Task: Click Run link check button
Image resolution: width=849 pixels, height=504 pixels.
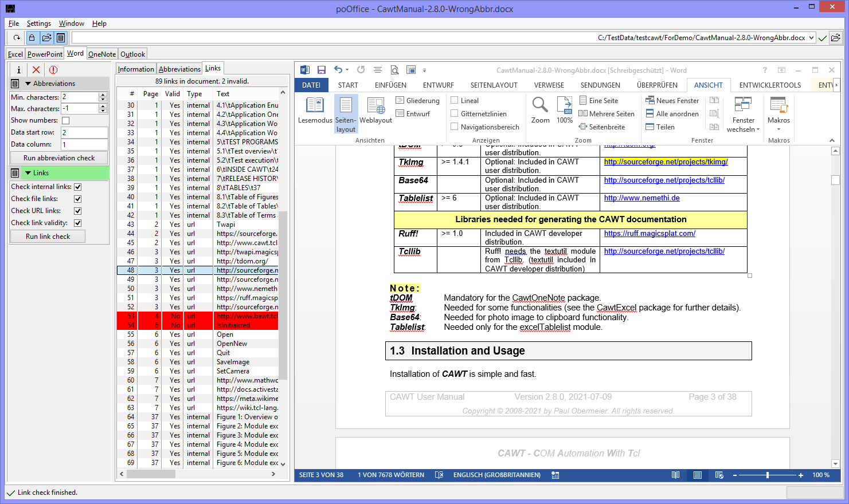Action: click(48, 237)
